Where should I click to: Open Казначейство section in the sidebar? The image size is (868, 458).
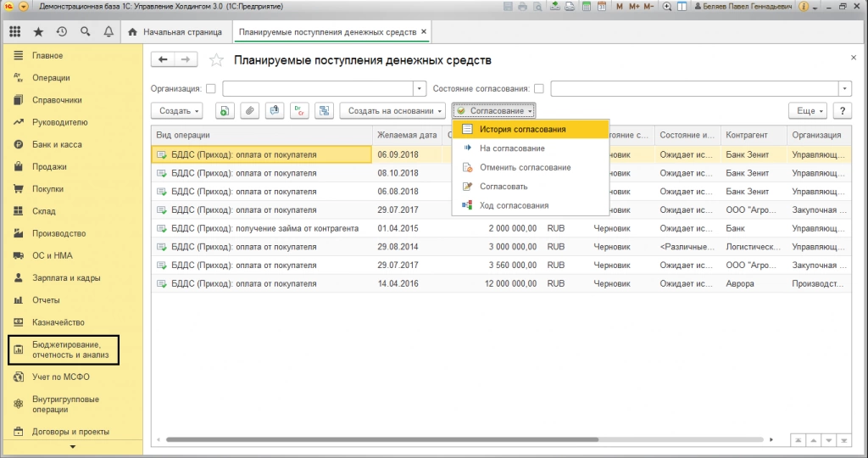point(59,322)
